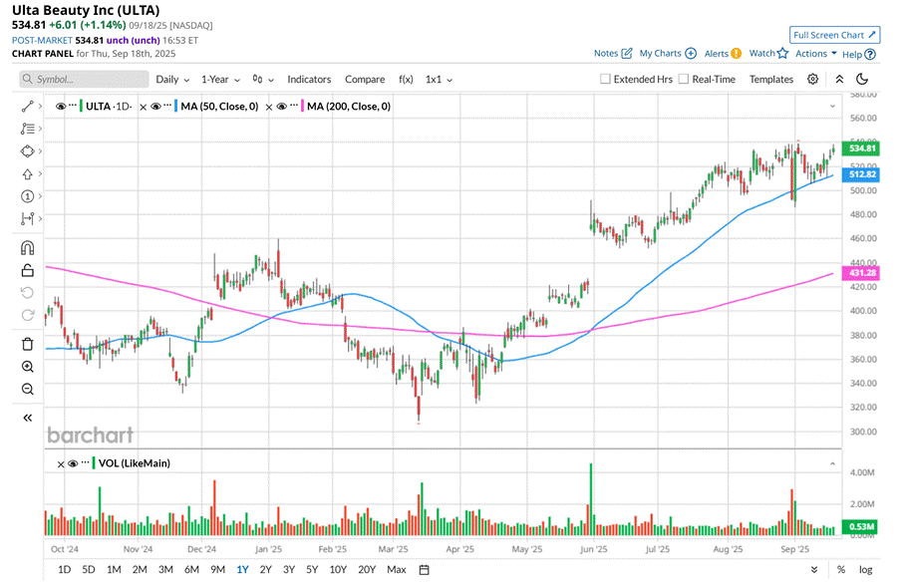Screen dimensions: 900x588
Task: Click the Notes pencil icon
Action: pos(627,54)
